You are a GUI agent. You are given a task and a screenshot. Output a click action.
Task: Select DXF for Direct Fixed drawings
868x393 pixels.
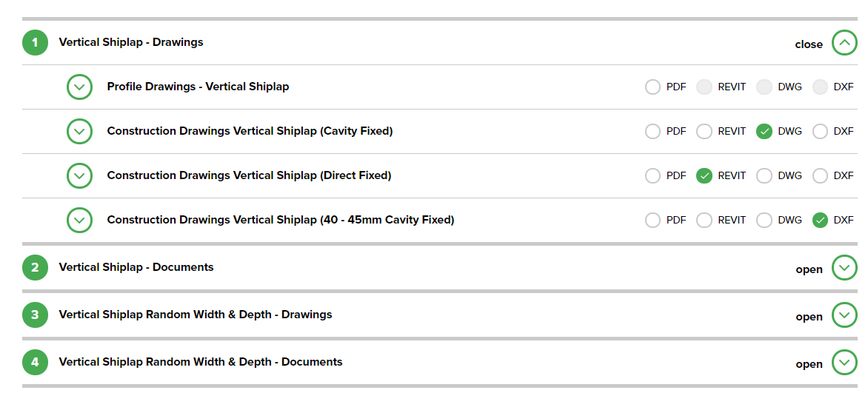(x=820, y=176)
